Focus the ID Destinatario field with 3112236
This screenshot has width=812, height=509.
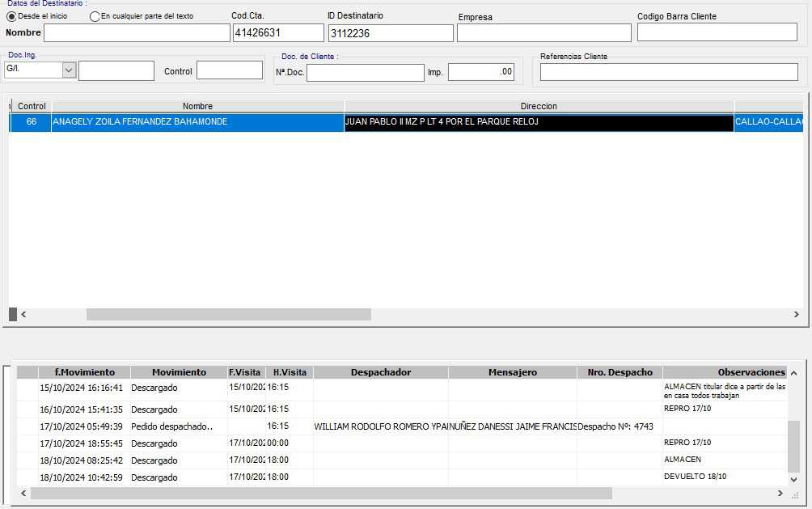pyautogui.click(x=390, y=33)
